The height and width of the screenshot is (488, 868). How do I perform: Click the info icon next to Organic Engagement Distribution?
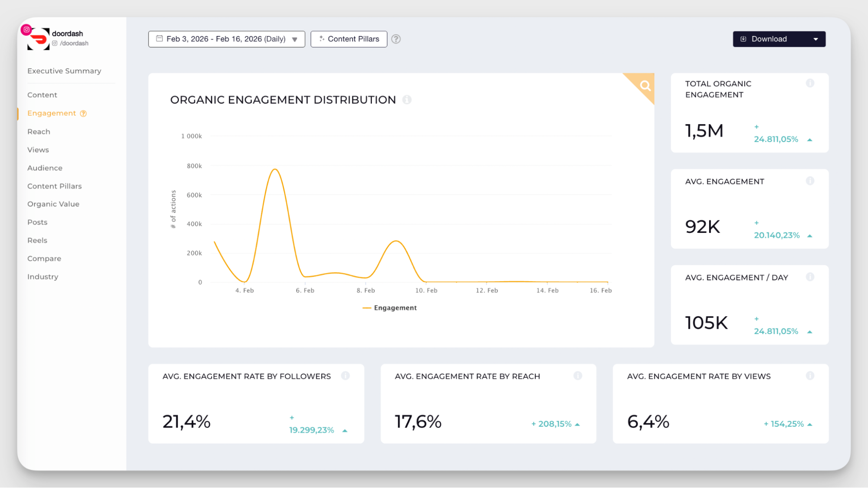point(407,99)
